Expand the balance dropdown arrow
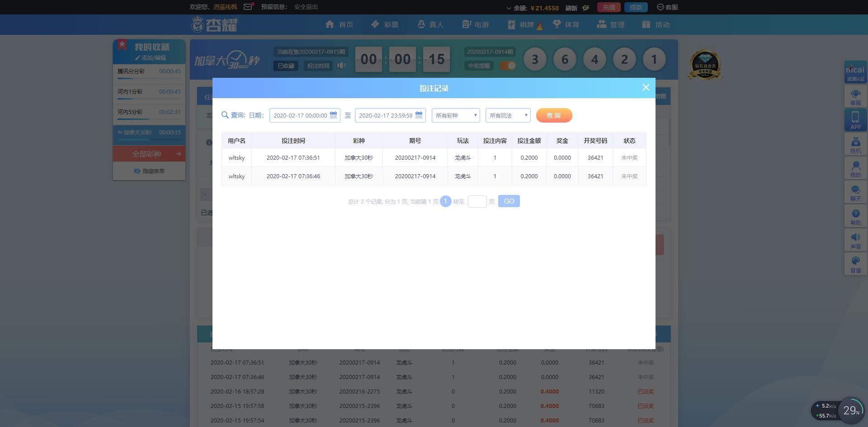868x427 pixels. tap(509, 8)
